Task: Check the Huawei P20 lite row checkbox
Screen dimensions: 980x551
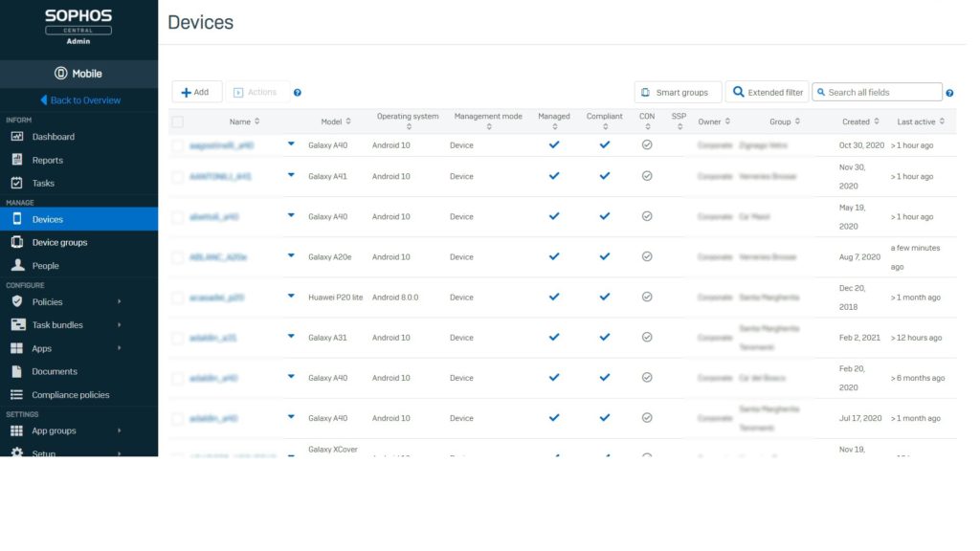Action: (178, 298)
